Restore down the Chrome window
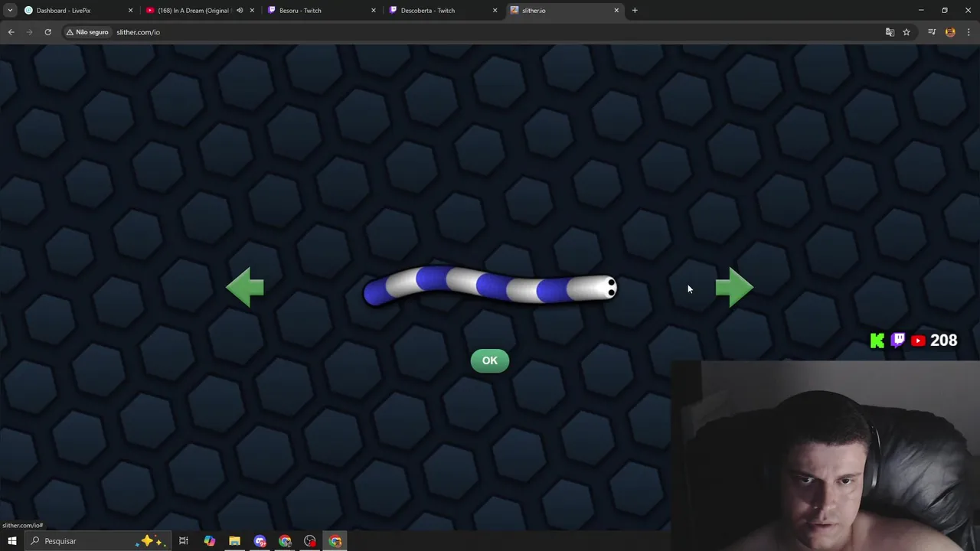This screenshot has width=980, height=551. [x=945, y=11]
